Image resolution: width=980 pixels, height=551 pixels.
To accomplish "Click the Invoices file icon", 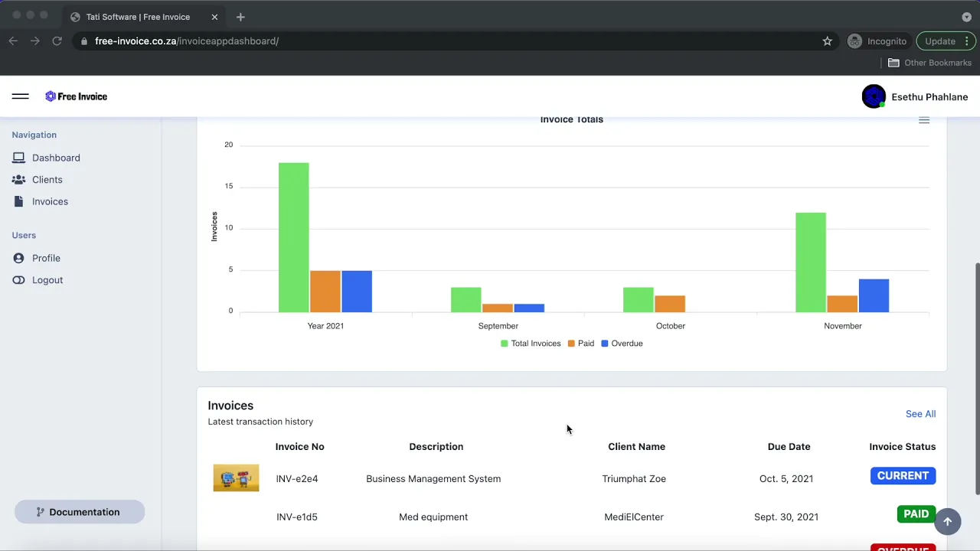I will (18, 201).
